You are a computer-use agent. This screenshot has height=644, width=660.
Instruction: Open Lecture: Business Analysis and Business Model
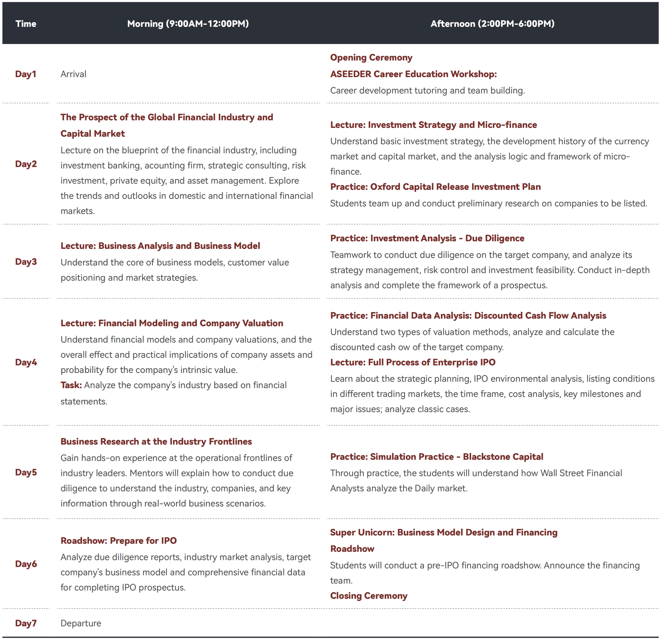pos(160,246)
